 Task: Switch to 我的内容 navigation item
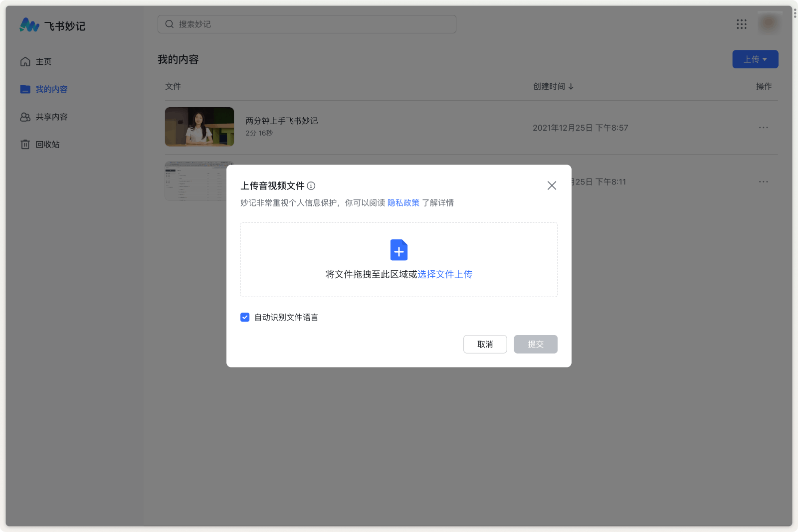point(51,89)
